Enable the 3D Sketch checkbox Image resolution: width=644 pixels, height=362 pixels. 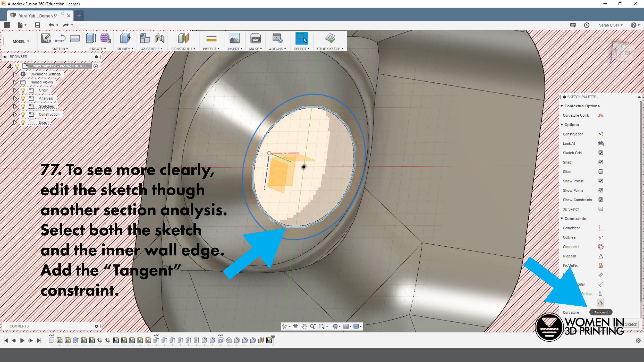click(x=601, y=209)
